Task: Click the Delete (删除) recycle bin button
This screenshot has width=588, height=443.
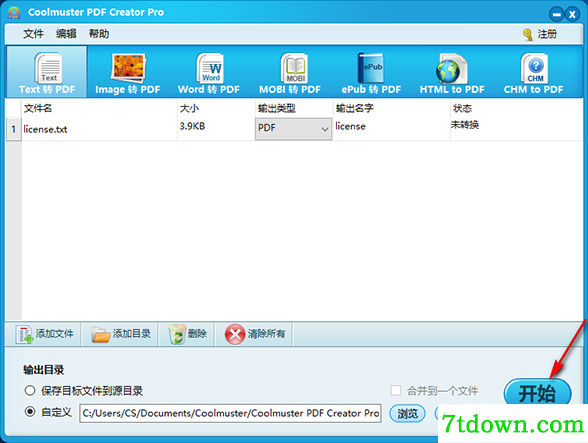Action: pyautogui.click(x=187, y=334)
